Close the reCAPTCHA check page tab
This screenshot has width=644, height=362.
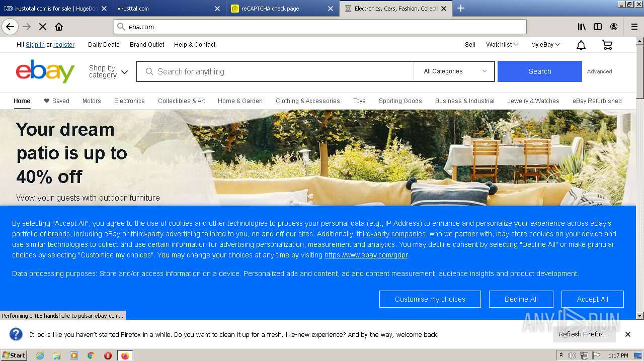tap(330, 9)
